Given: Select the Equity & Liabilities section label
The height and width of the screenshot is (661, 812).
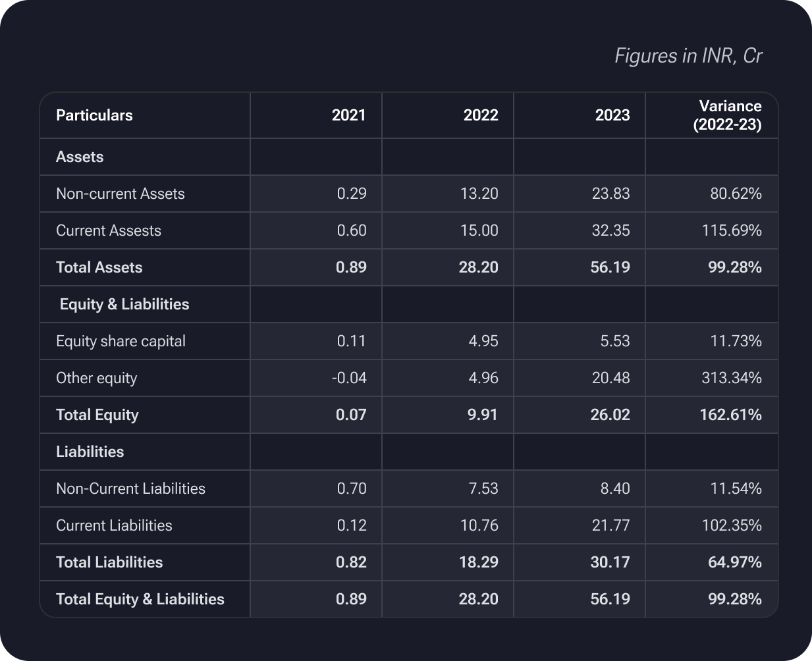Looking at the screenshot, I should tap(124, 304).
